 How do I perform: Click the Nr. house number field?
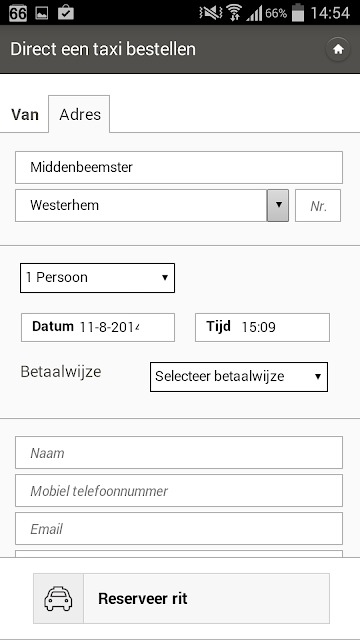[318, 205]
